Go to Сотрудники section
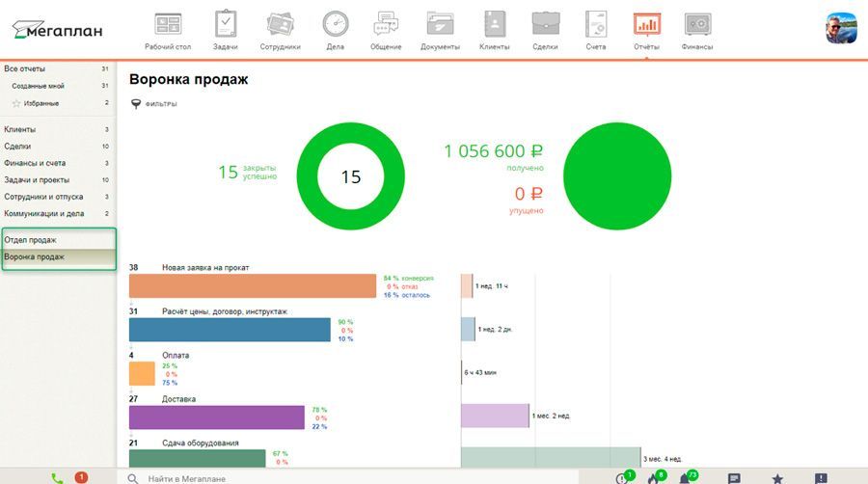868x484 pixels. pos(280,29)
